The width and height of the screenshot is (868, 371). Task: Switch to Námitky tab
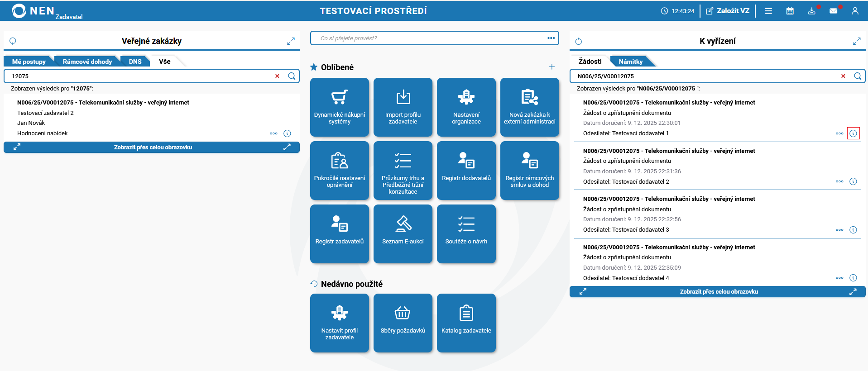pyautogui.click(x=631, y=62)
